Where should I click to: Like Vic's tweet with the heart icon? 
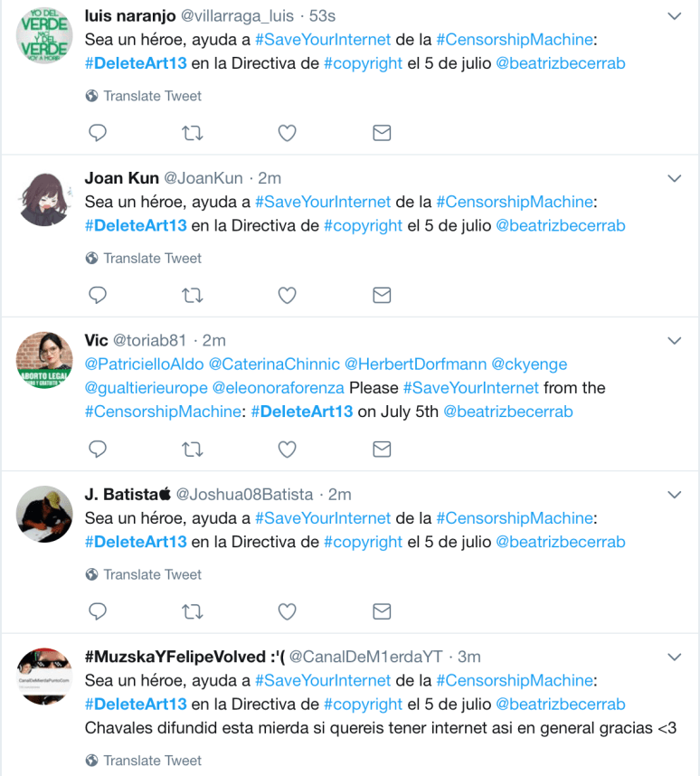coord(287,450)
